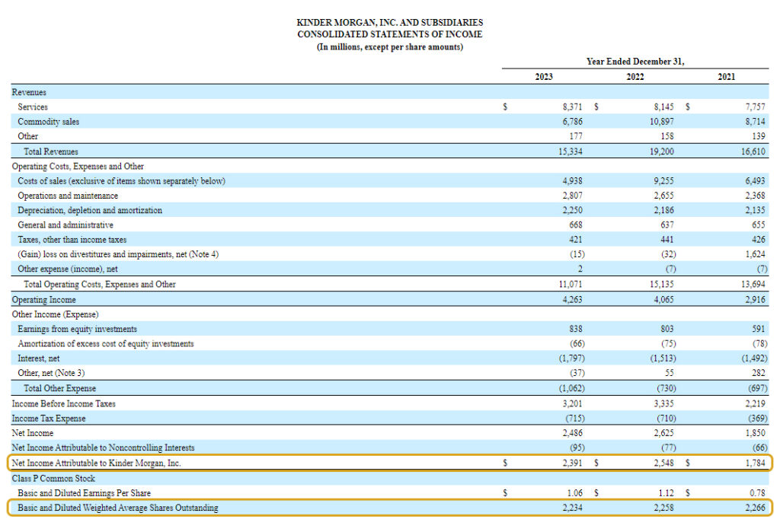
Task: Select 2021 Total Revenues value 16,610
Action: point(753,151)
